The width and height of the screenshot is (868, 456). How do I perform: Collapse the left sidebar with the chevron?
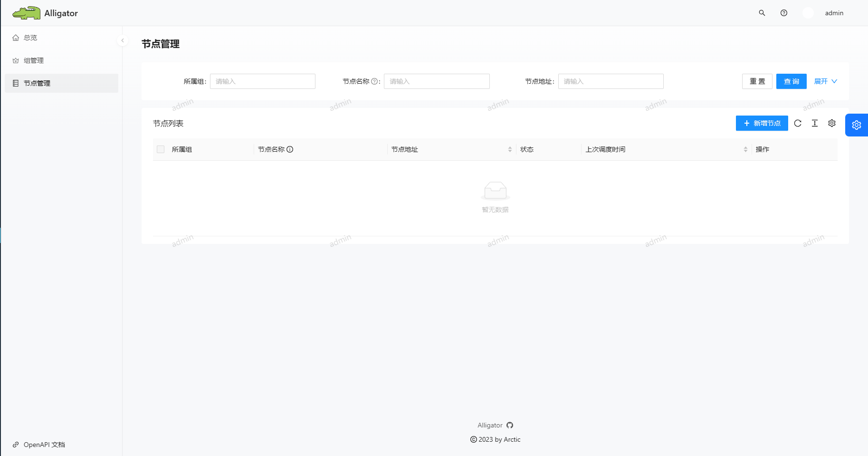123,40
